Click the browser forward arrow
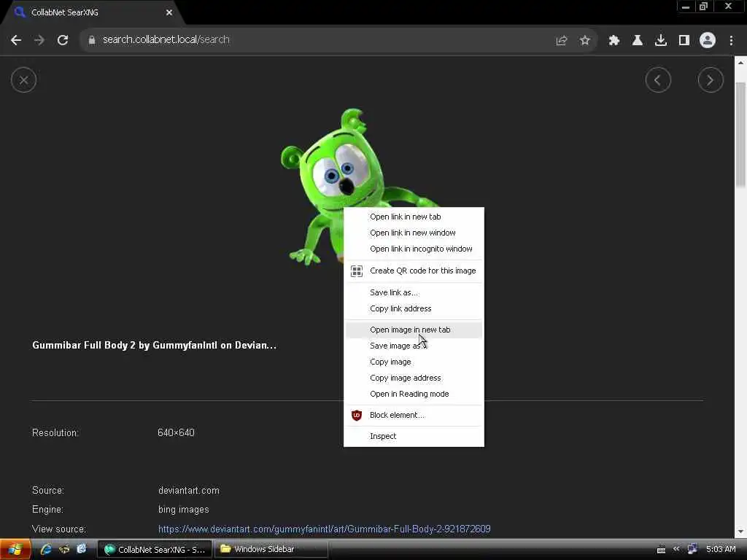The height and width of the screenshot is (560, 747). coord(39,40)
